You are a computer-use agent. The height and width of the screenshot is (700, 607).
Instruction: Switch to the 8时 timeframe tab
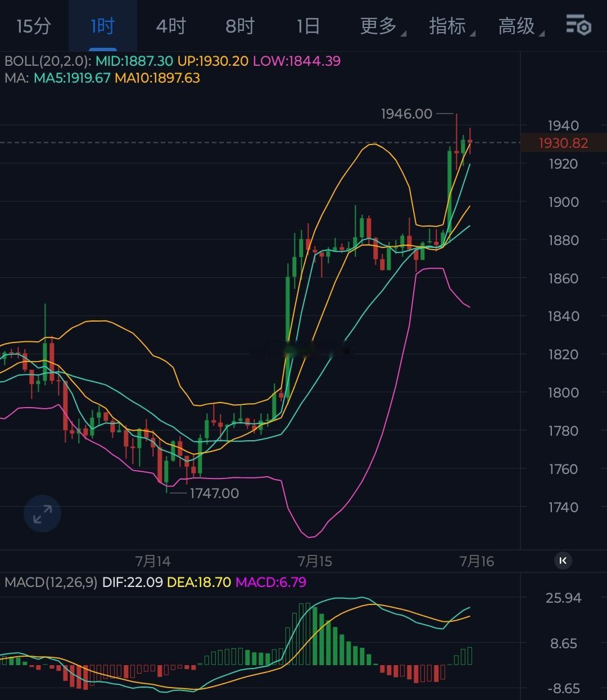(x=240, y=26)
